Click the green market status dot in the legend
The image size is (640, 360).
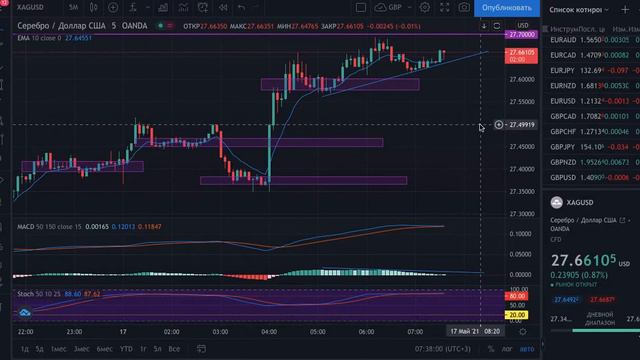(160, 26)
